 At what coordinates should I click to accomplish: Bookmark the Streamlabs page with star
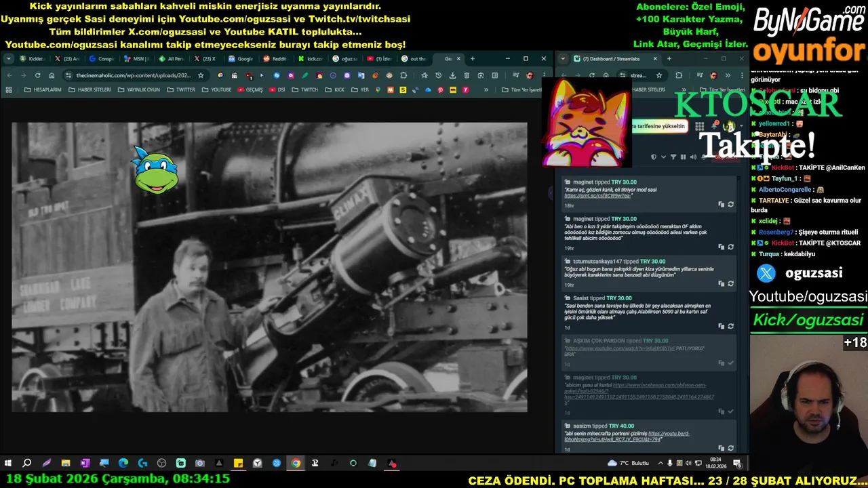tap(658, 75)
